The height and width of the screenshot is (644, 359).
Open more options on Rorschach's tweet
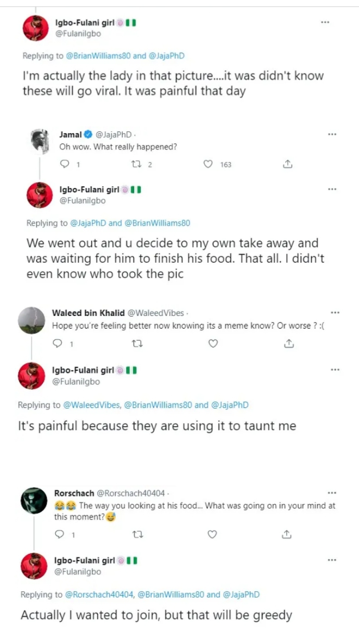coord(332,493)
